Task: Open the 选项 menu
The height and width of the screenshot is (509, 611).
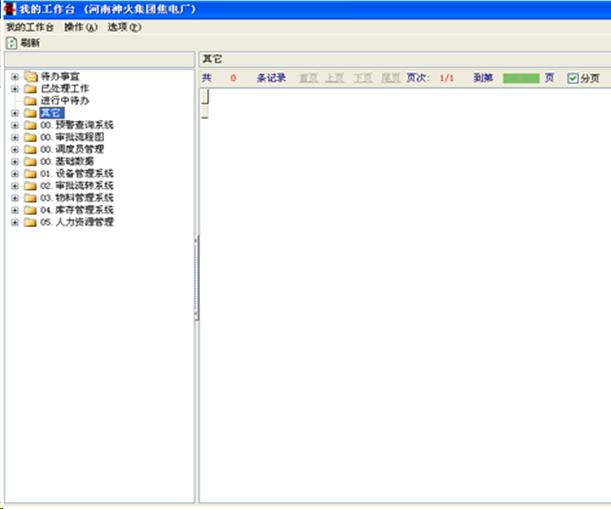Action: coord(124,27)
